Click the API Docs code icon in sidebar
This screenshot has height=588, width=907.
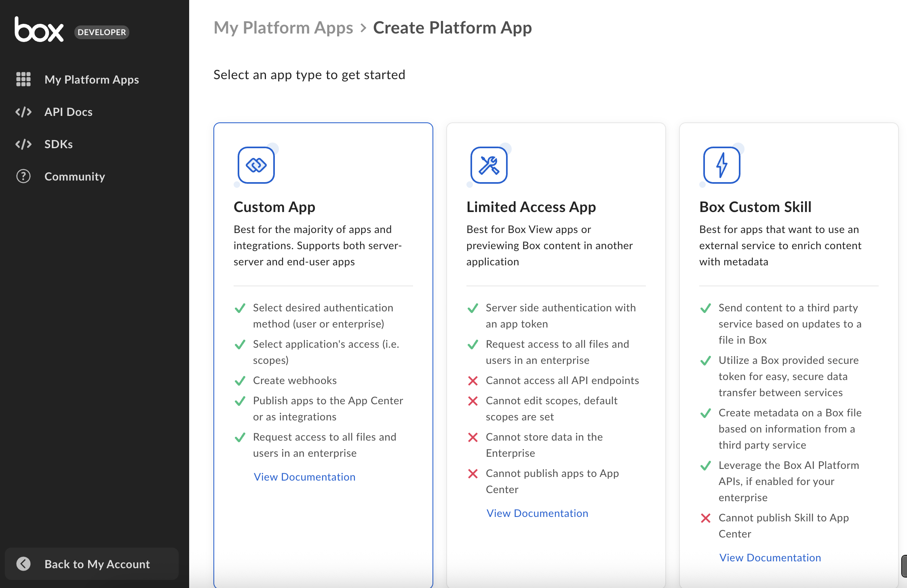(x=23, y=112)
